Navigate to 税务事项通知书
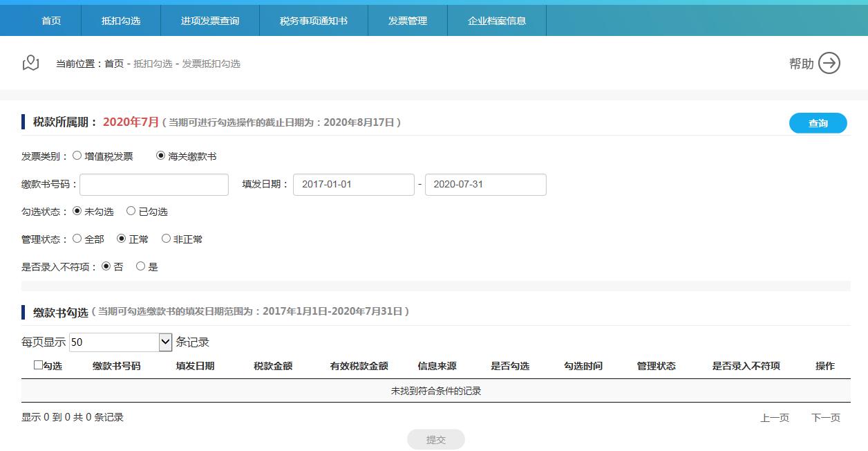This screenshot has height=451, width=868. click(314, 21)
